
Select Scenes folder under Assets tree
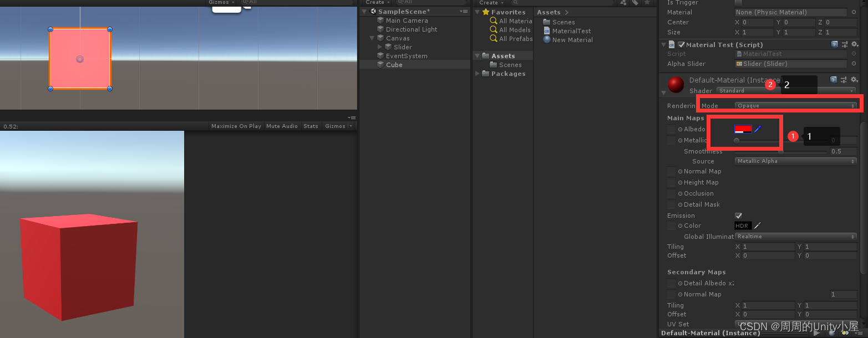tap(510, 65)
